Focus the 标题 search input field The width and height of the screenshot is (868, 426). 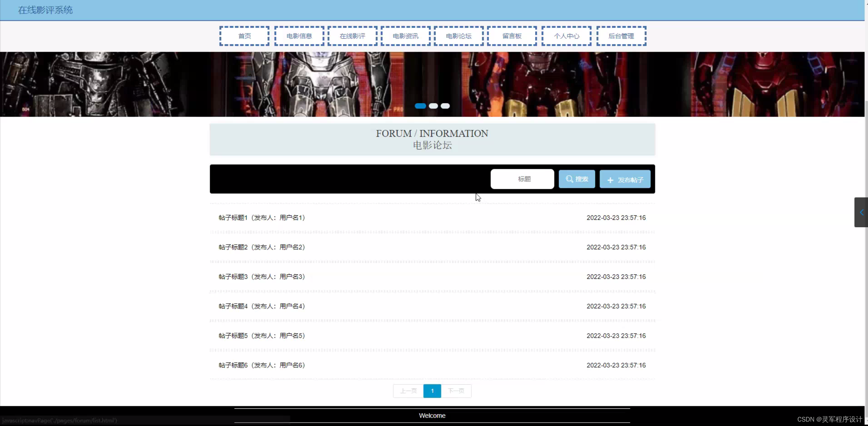522,179
